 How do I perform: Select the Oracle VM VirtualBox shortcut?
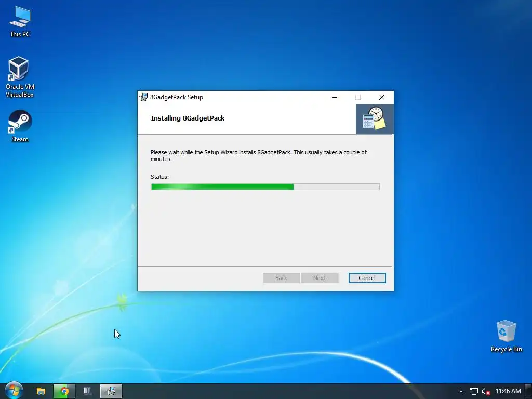pos(20,77)
